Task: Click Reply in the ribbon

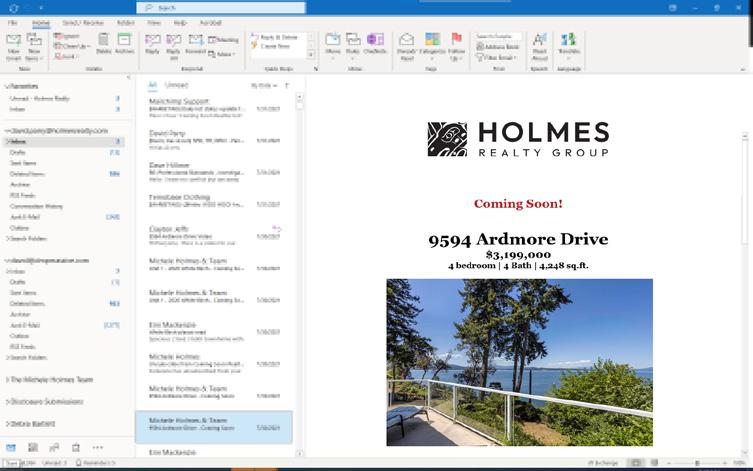Action: (152, 44)
